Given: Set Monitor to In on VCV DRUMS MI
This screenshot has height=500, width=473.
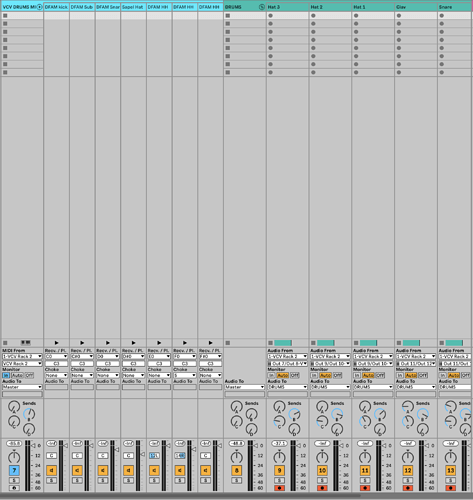Looking at the screenshot, I should 6,375.
